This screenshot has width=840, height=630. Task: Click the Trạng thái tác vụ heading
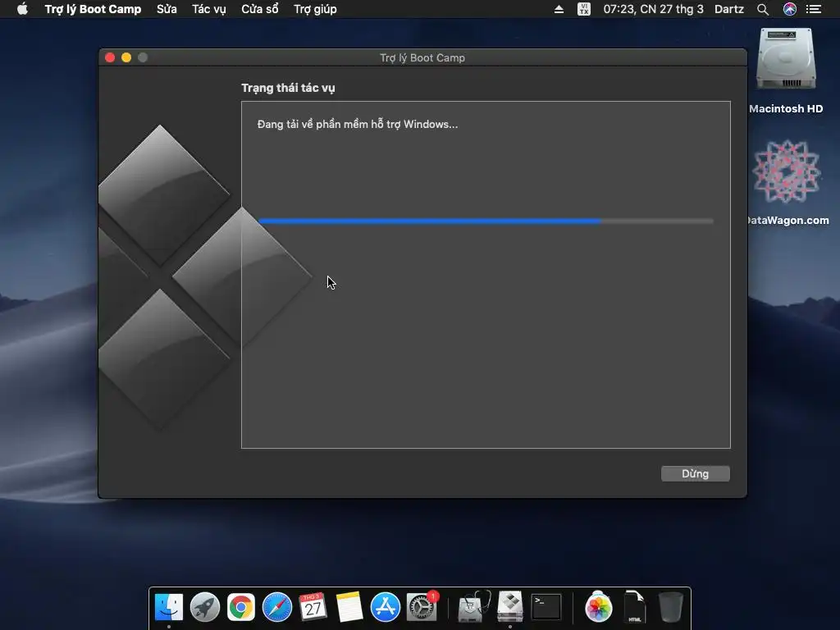pos(288,88)
